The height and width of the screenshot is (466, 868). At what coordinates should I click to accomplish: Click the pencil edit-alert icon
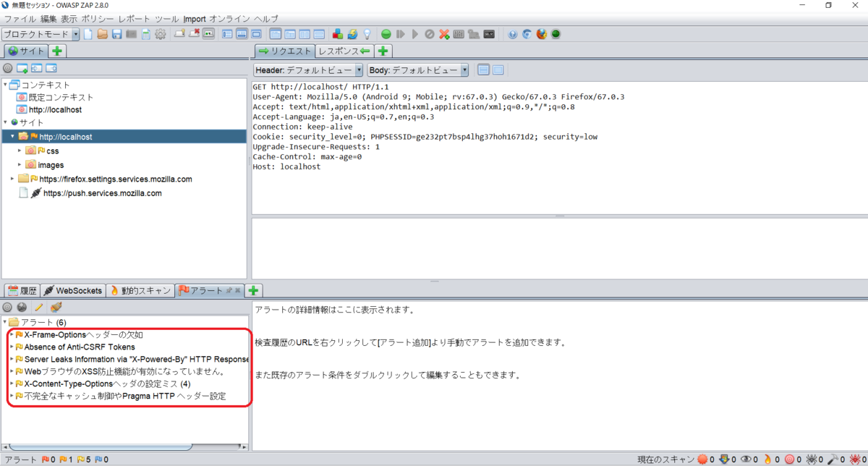[x=39, y=307]
